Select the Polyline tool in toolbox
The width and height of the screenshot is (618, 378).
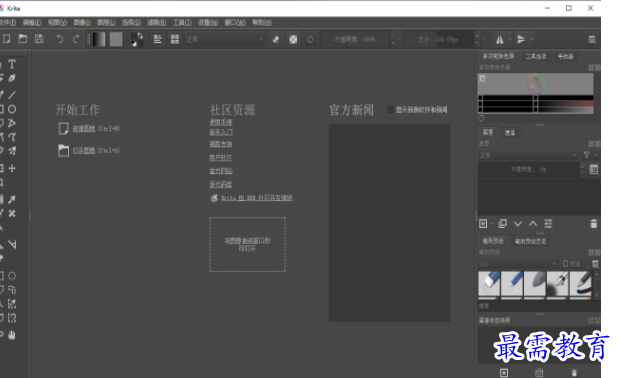click(x=12, y=123)
